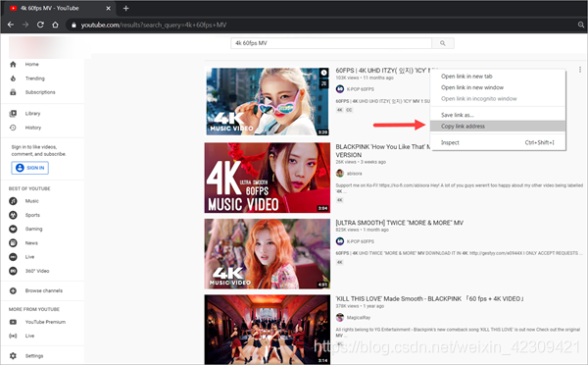Open the Subscriptions sidebar icon

(13, 92)
